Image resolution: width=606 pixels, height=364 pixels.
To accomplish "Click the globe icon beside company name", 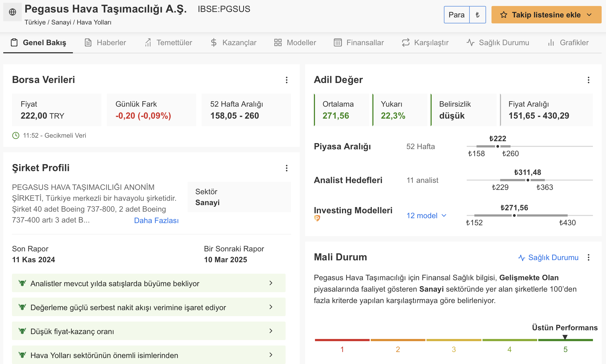I will [13, 12].
